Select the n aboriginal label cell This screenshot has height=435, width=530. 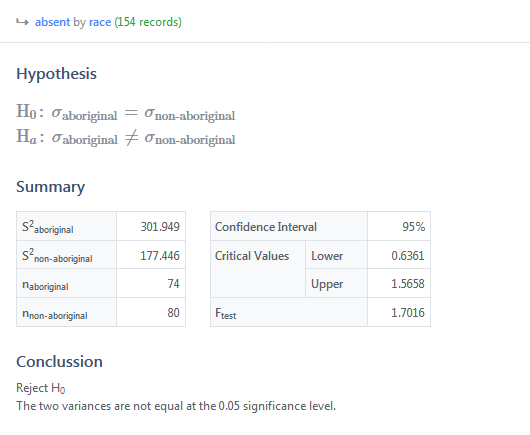pyautogui.click(x=66, y=283)
